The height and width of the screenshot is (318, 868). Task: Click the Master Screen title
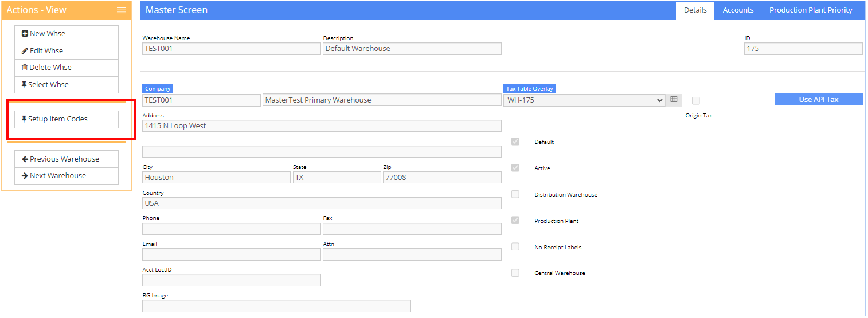pyautogui.click(x=177, y=10)
